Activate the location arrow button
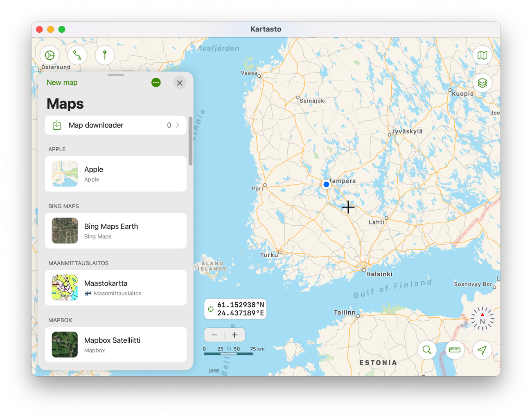This screenshot has width=532, height=418. tap(482, 350)
